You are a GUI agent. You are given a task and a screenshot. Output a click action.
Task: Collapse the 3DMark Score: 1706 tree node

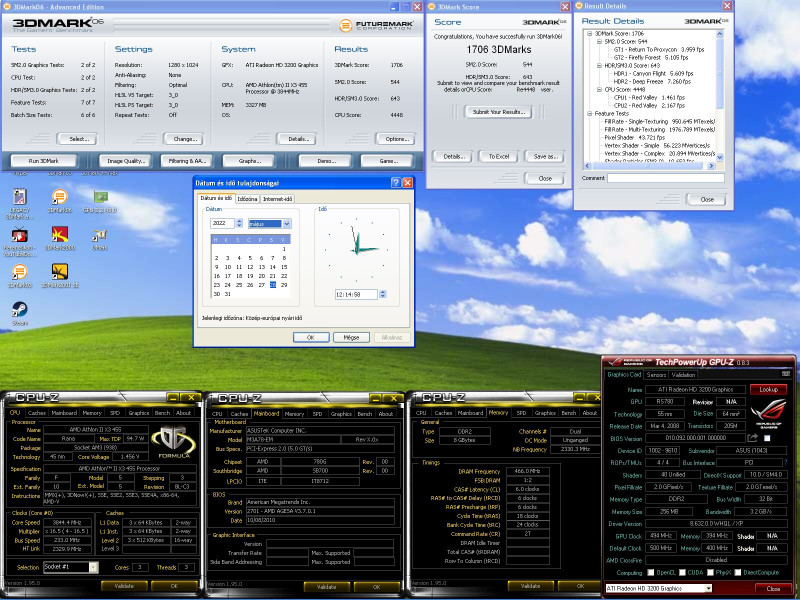[x=590, y=34]
